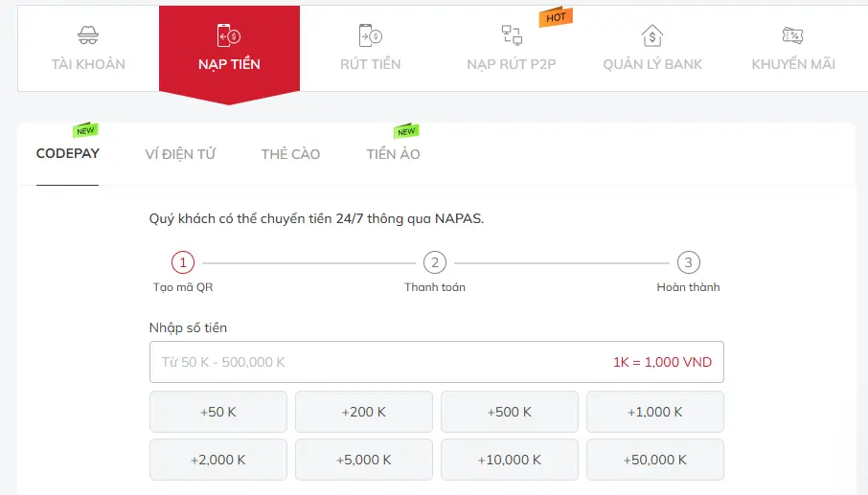Click step 1 circle Tạo mã QR
This screenshot has width=868, height=495.
pos(183,262)
